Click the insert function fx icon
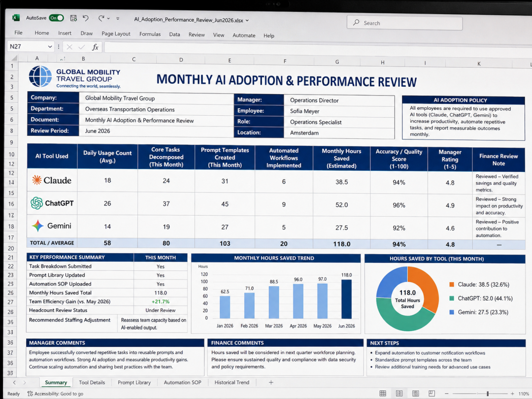The width and height of the screenshot is (532, 399). tap(96, 47)
